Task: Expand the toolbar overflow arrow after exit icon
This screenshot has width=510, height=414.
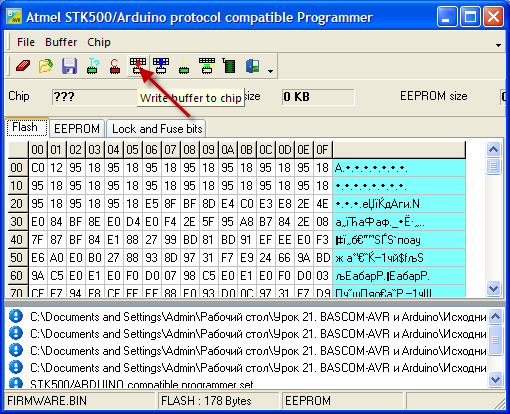Action: 270,71
